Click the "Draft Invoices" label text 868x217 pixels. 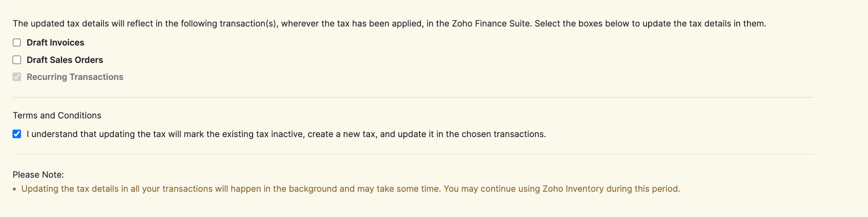[x=55, y=43]
